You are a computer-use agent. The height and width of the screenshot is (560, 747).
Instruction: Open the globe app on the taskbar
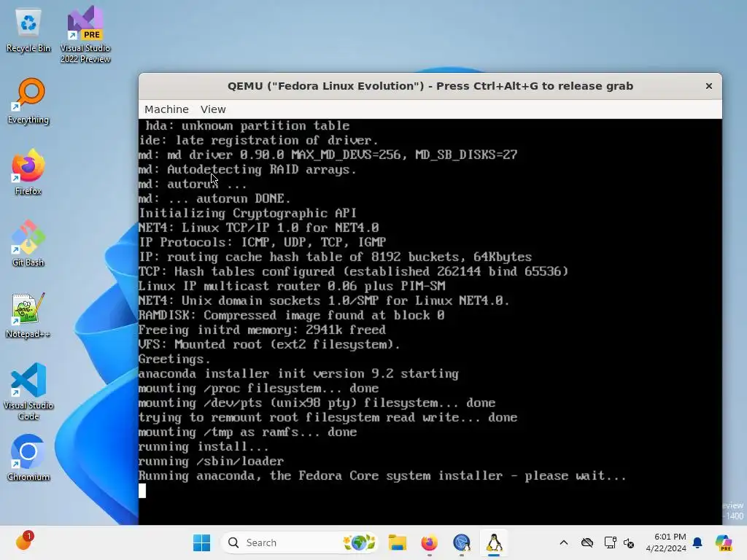[x=462, y=542]
